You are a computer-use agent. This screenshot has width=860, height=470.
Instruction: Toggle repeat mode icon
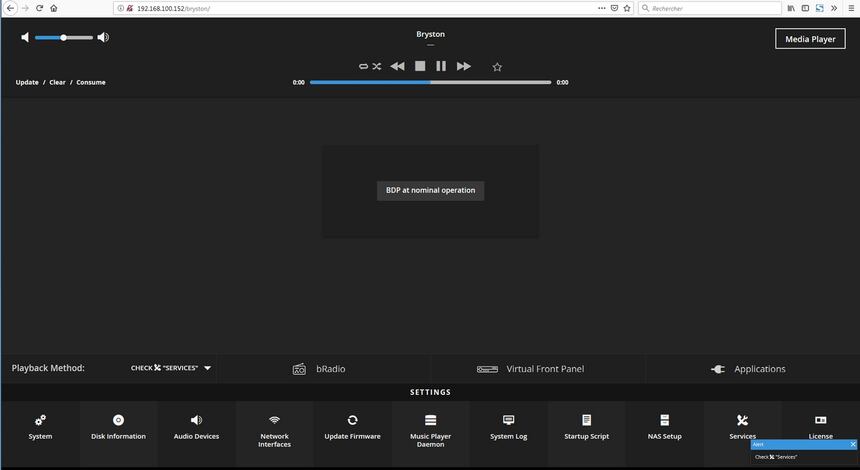coord(363,66)
